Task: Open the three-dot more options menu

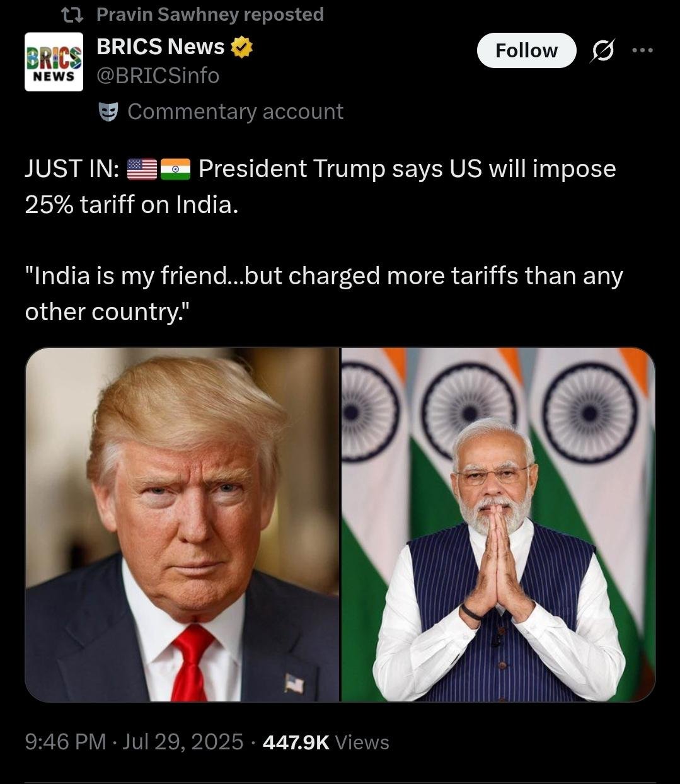Action: pos(642,50)
